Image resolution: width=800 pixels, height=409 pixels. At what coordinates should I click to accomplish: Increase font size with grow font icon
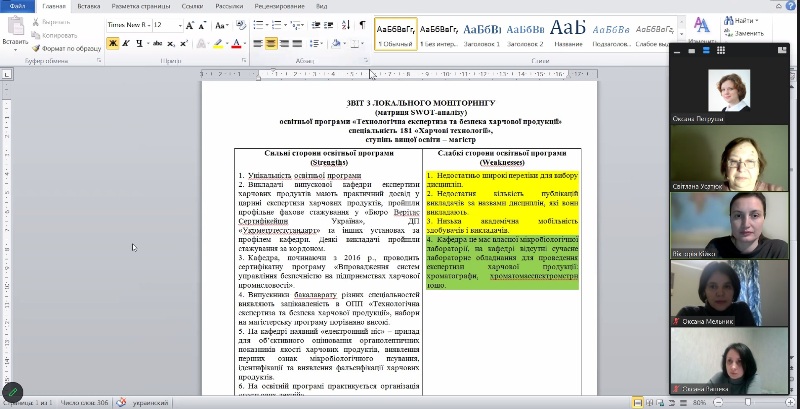tap(190, 25)
